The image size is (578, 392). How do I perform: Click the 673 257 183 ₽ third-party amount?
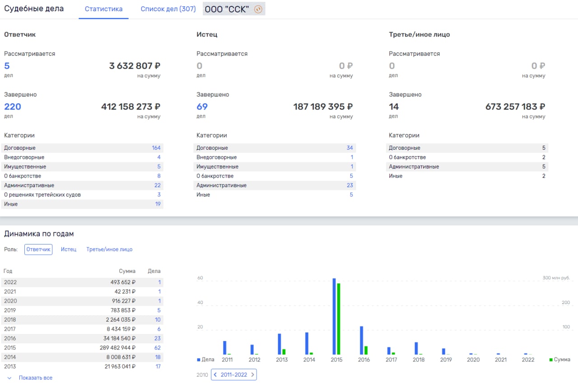(x=515, y=107)
